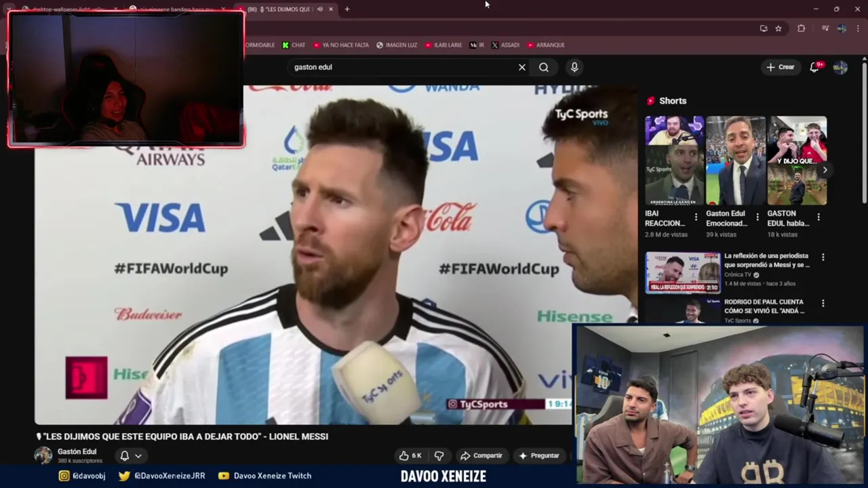Open the subscription notification bell dropdown
Screen dimensions: 868x488
130,455
